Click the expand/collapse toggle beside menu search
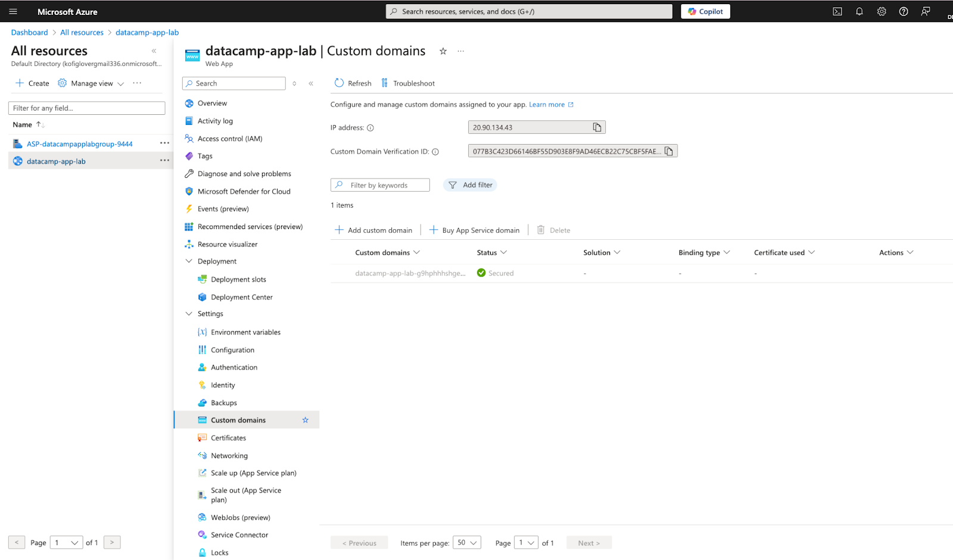 click(x=294, y=83)
